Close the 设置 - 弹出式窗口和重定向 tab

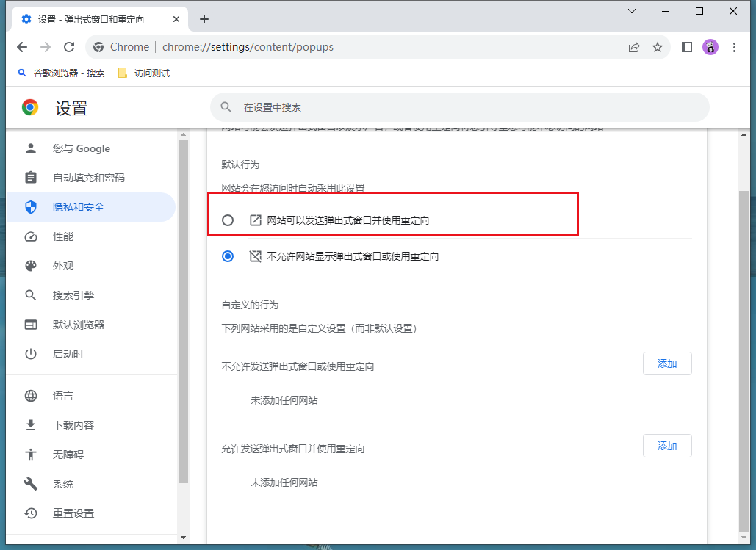click(176, 19)
